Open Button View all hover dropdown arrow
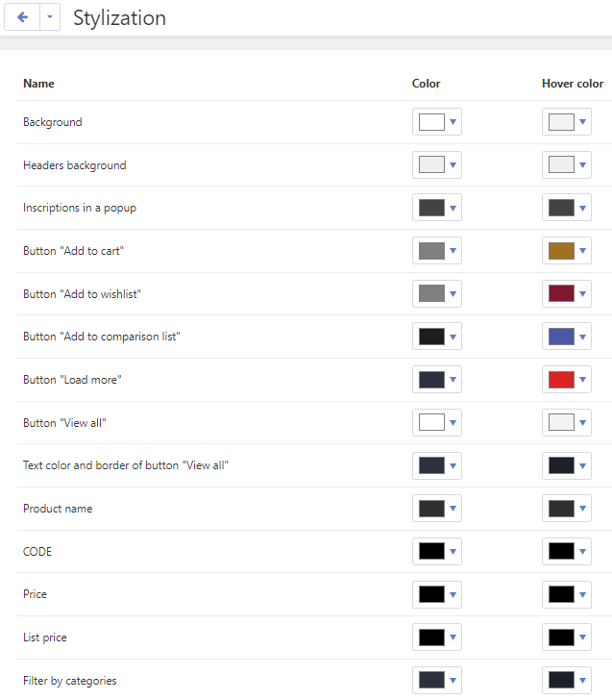612x700 pixels. click(x=582, y=422)
